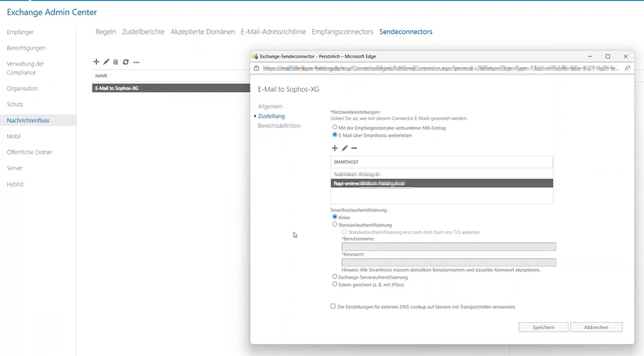Add a new send connector with plus icon

(x=96, y=62)
